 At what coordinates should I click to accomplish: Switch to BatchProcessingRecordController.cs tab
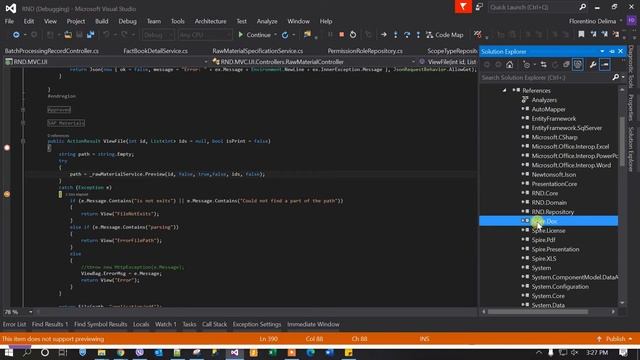pyautogui.click(x=51, y=51)
